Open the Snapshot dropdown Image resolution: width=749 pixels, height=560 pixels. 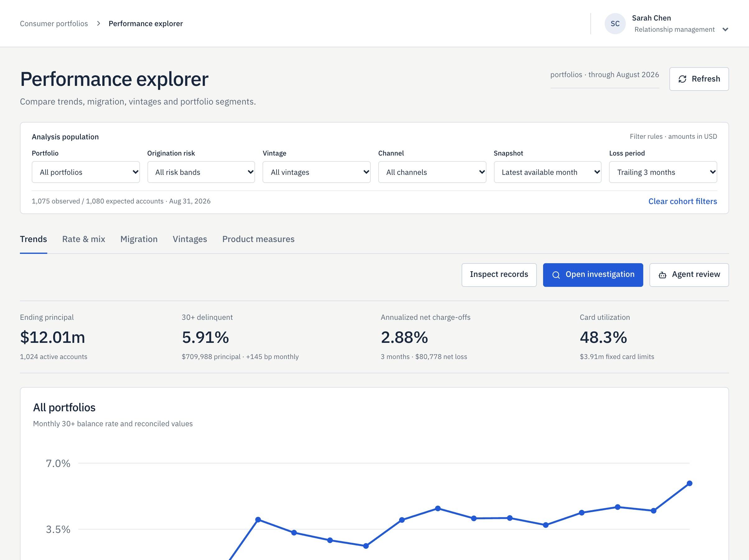click(x=547, y=172)
